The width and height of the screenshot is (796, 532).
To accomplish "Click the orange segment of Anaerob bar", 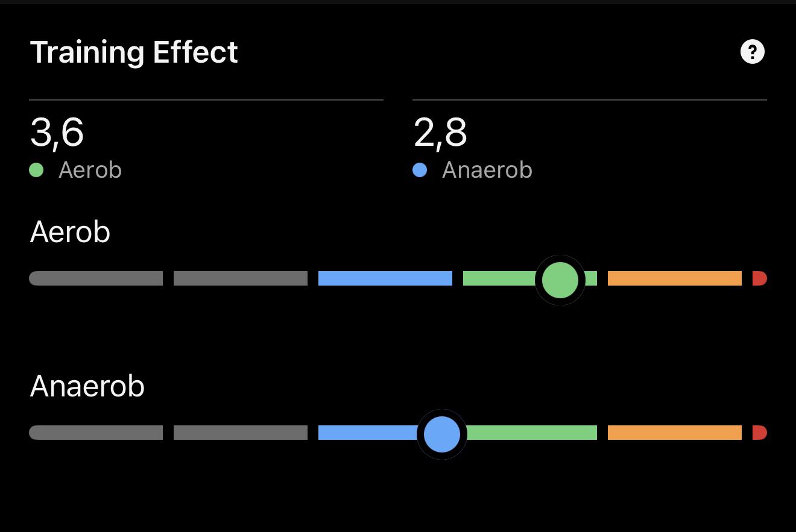I will pos(675,433).
